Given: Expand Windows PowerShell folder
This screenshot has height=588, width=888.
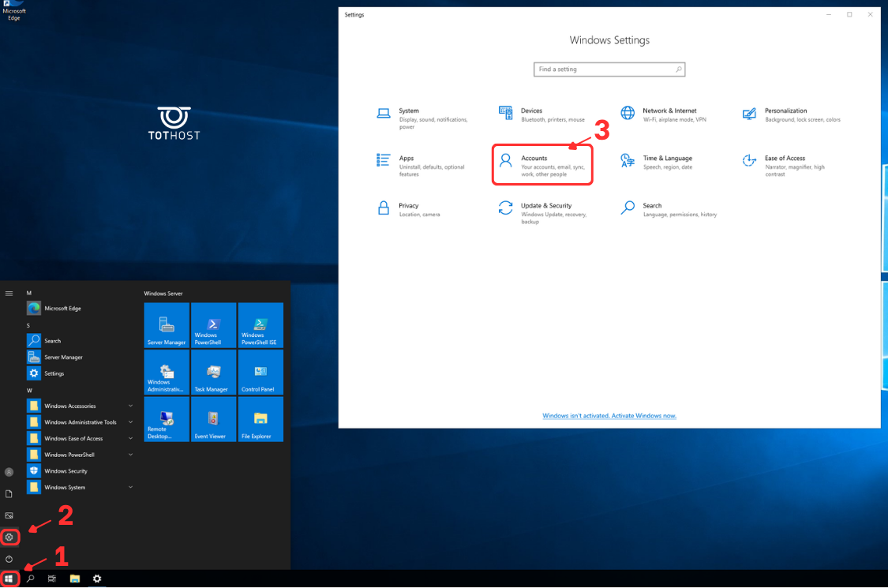Looking at the screenshot, I should (81, 455).
